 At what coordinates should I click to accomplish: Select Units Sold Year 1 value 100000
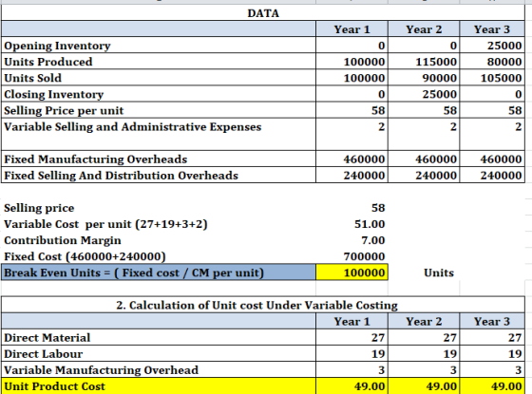pyautogui.click(x=351, y=78)
